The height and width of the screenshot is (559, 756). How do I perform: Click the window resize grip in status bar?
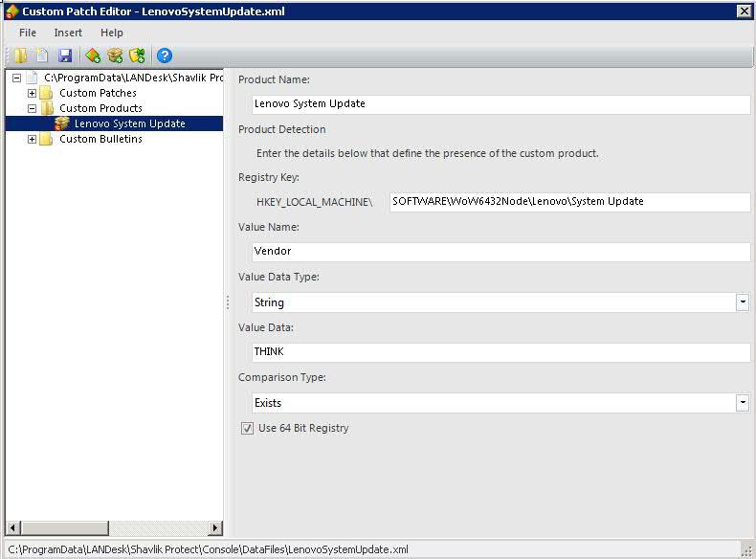click(x=747, y=550)
